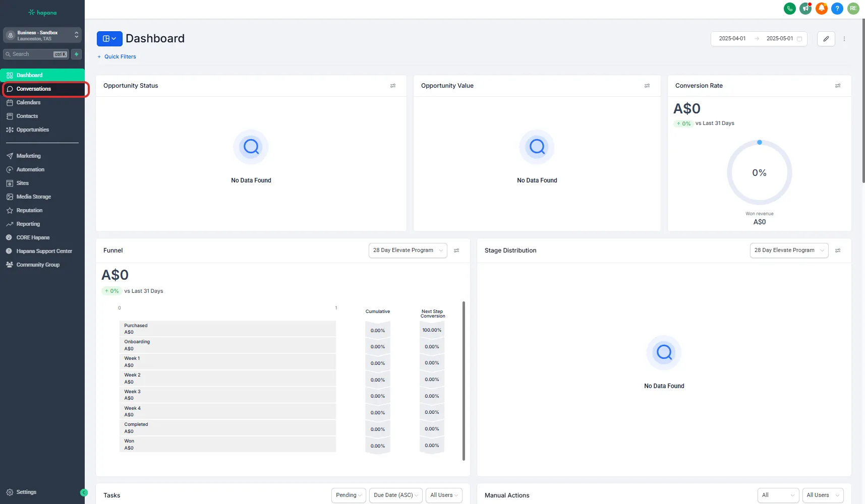
Task: Open the orange notifications bell
Action: pos(821,9)
